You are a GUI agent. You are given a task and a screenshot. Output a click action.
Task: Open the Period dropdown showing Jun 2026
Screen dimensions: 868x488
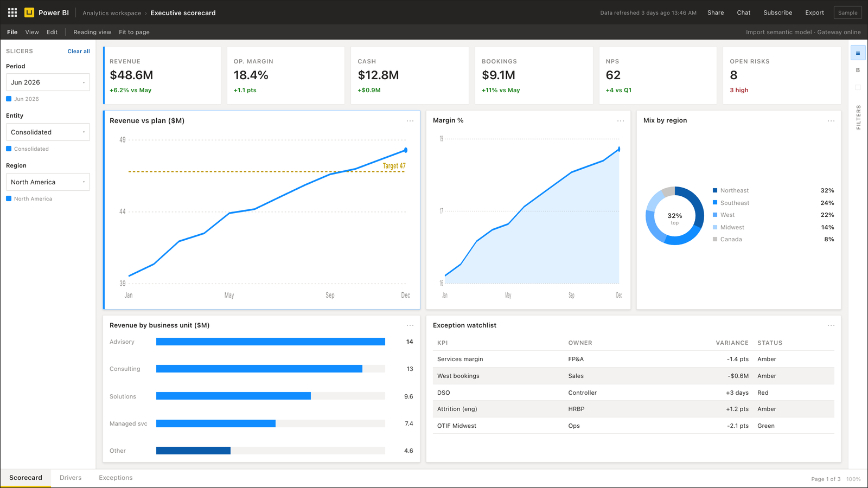tap(48, 82)
